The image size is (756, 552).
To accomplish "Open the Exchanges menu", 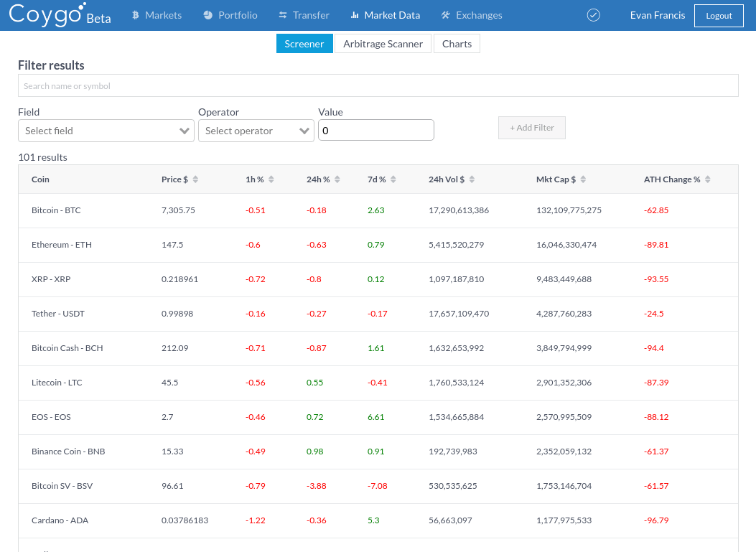I will (472, 15).
